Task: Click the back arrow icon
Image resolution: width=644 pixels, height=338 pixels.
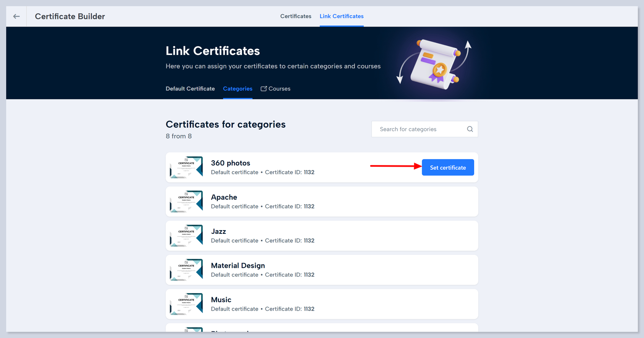Action: click(x=16, y=16)
